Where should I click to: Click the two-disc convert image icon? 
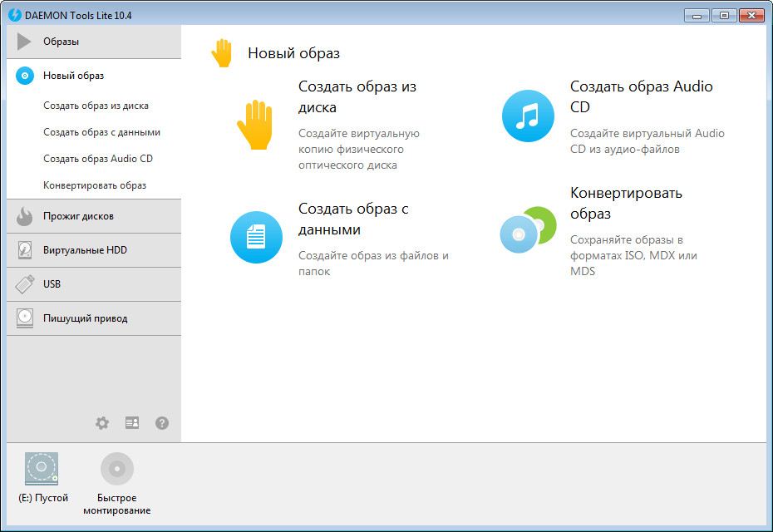(x=528, y=229)
